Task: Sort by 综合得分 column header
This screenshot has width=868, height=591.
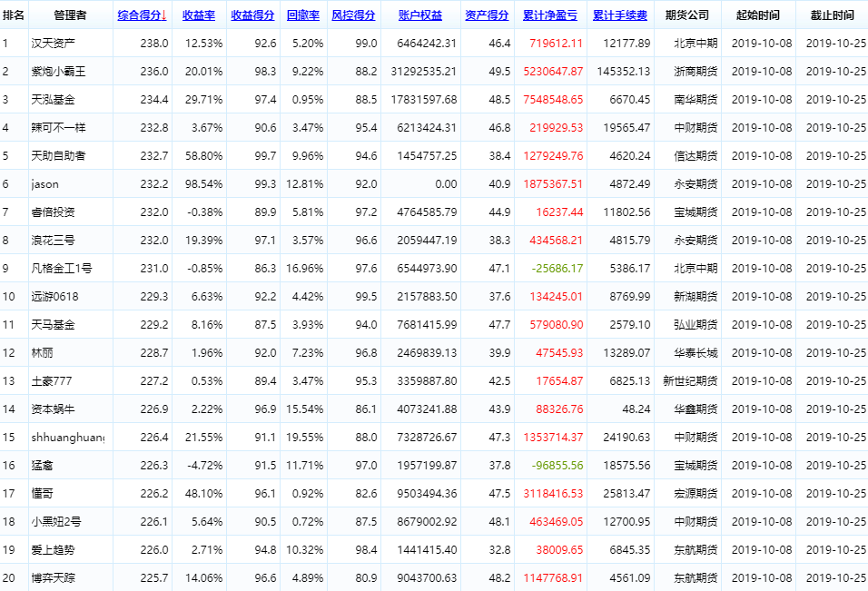Action: (143, 15)
